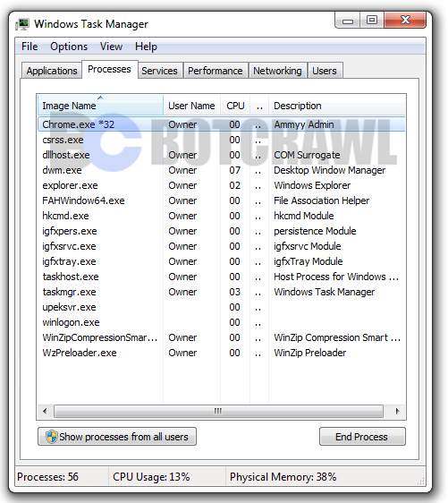
Task: Select the FAHWindow64.exe process
Action: 221,200
